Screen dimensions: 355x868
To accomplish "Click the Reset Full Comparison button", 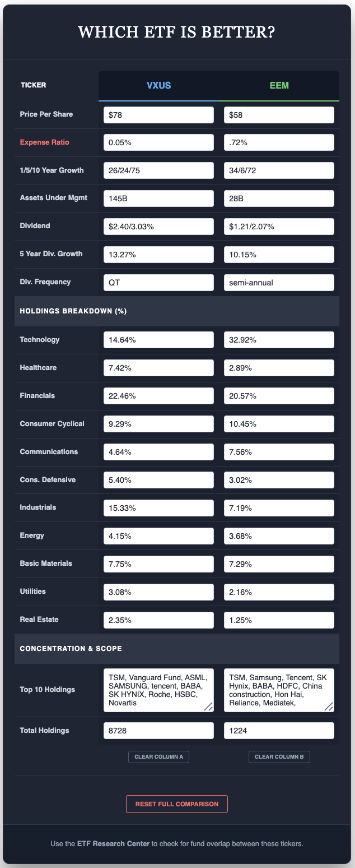I will (177, 804).
